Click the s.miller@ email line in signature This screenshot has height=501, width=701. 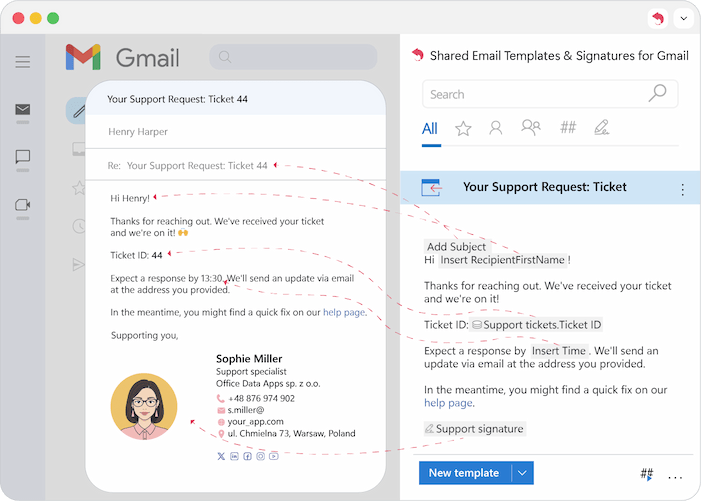245,410
